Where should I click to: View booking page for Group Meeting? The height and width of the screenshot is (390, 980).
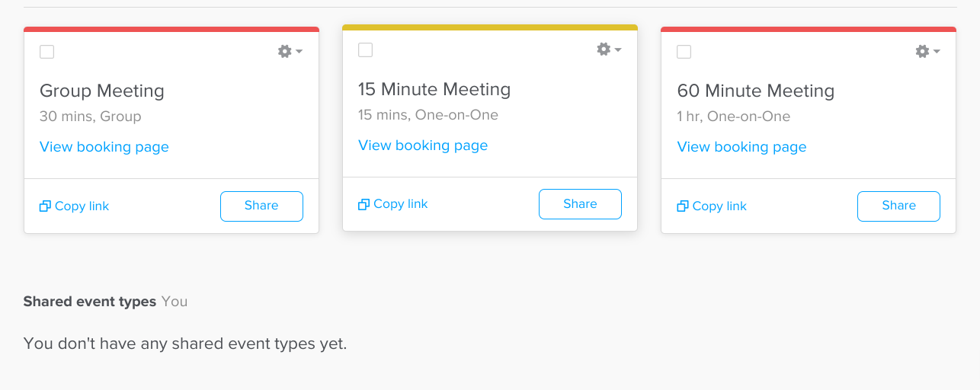[x=104, y=147]
